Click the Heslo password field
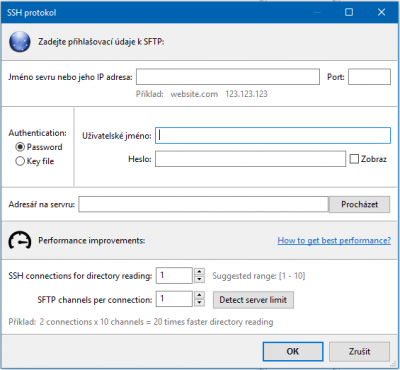The image size is (400, 370). pyautogui.click(x=250, y=159)
